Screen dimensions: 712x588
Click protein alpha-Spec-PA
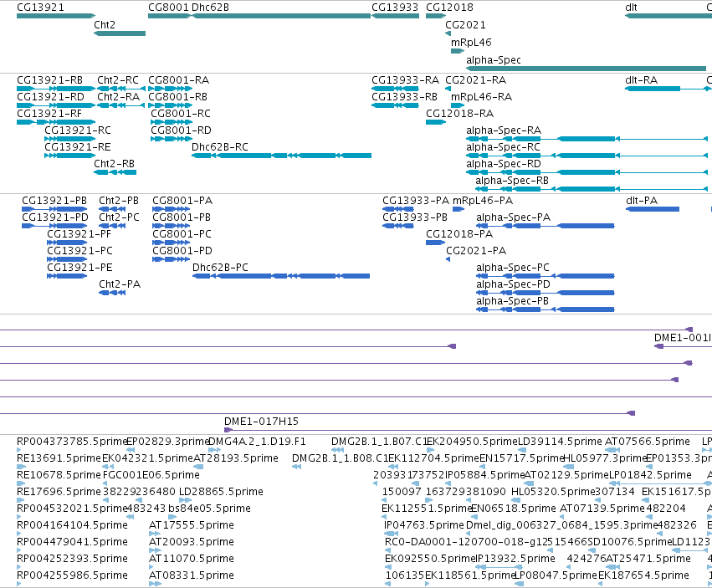pyautogui.click(x=546, y=226)
